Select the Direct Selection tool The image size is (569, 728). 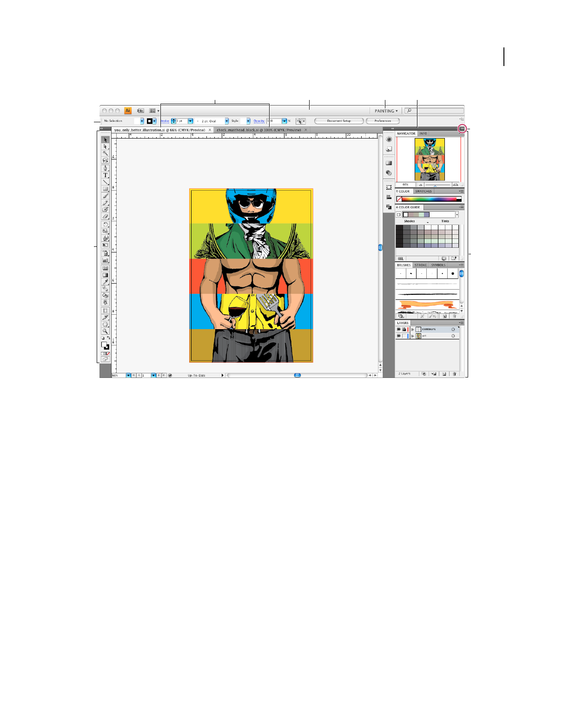105,146
